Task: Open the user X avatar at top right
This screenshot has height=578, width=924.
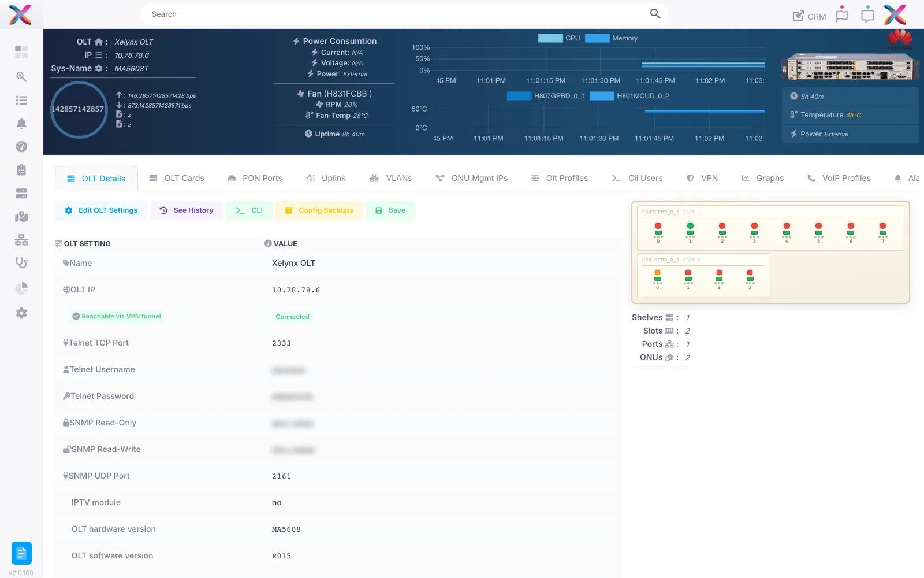Action: pos(895,14)
